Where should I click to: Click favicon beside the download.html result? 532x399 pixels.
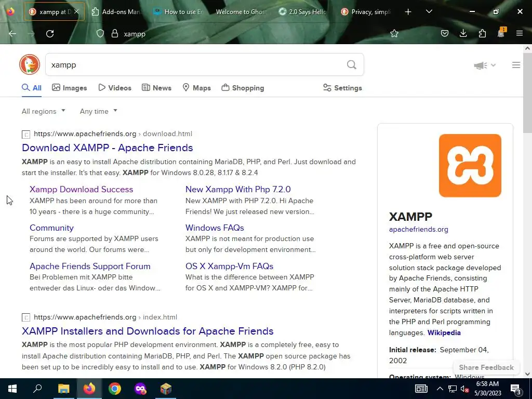(26, 135)
